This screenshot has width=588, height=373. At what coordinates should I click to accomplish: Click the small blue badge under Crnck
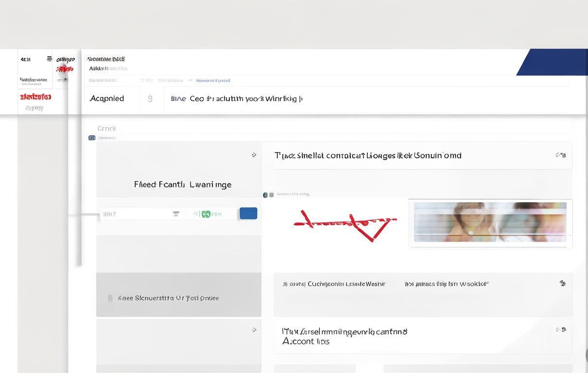pos(92,138)
